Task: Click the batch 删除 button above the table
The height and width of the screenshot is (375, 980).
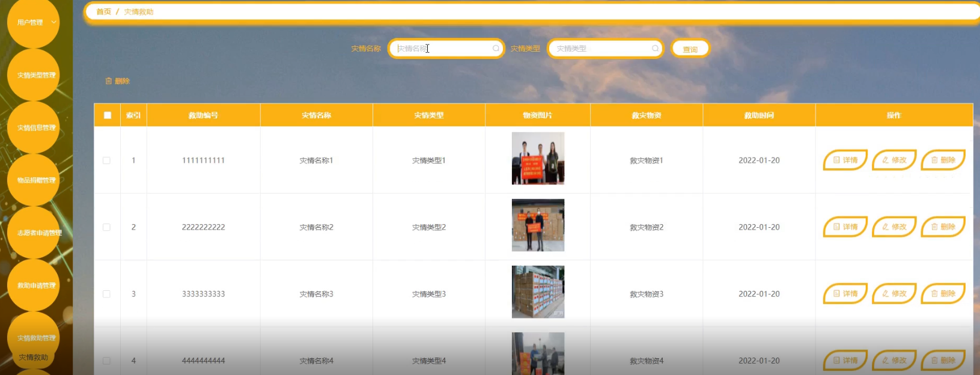Action: point(118,81)
